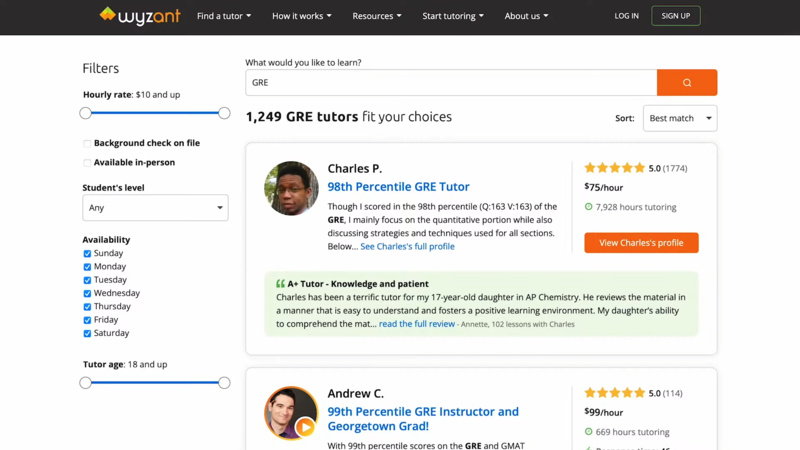Open the Student's level dropdown
The image size is (800, 450).
point(155,208)
